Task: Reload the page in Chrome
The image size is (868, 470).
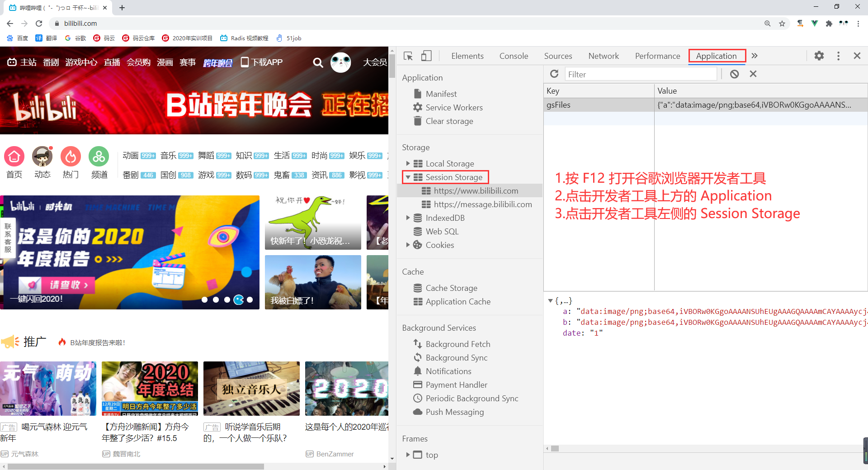Action: pos(39,24)
